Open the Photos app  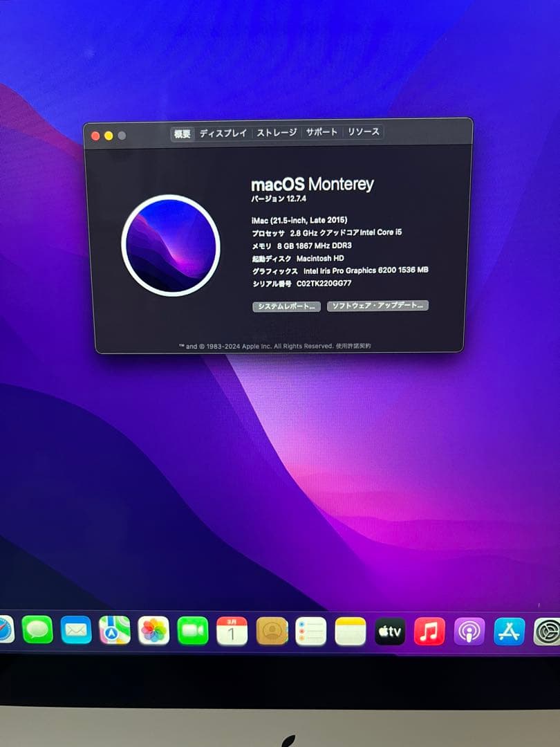(153, 631)
